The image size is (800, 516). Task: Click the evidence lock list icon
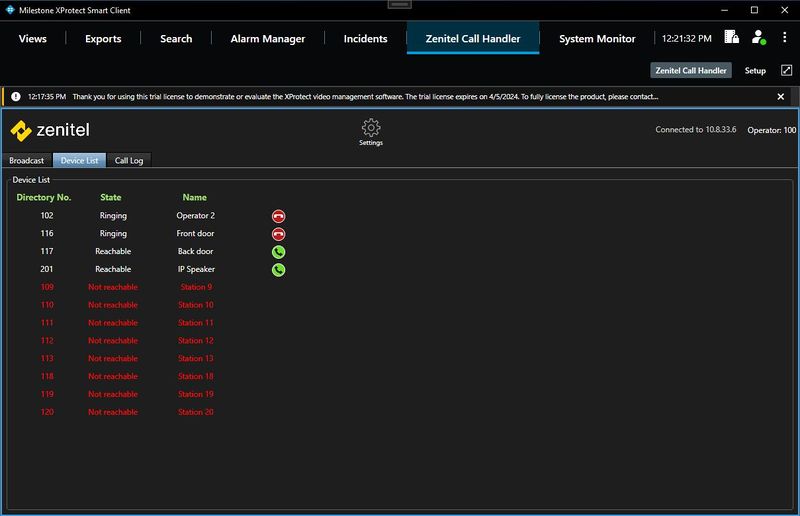[731, 37]
